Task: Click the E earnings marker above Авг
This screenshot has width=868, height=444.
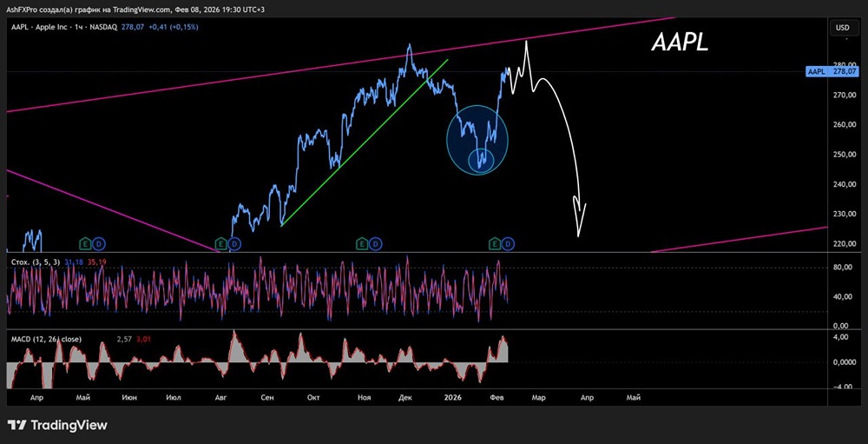Action: coord(220,243)
